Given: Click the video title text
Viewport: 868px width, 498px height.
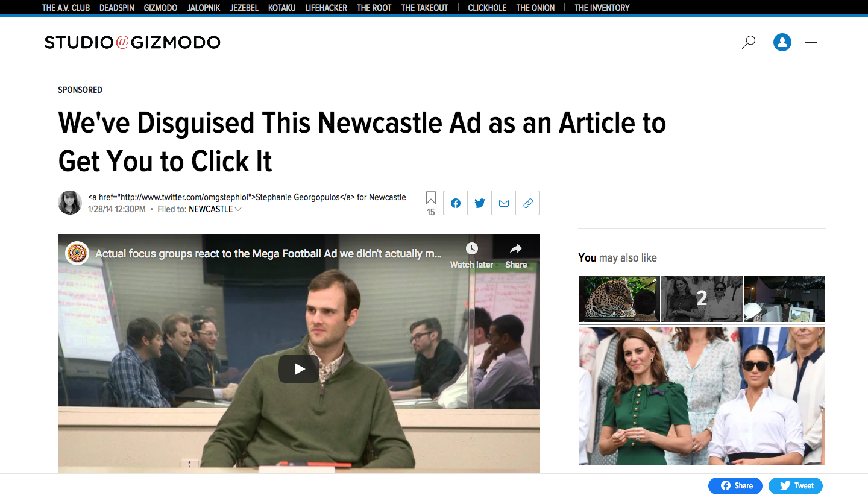Looking at the screenshot, I should pyautogui.click(x=269, y=254).
